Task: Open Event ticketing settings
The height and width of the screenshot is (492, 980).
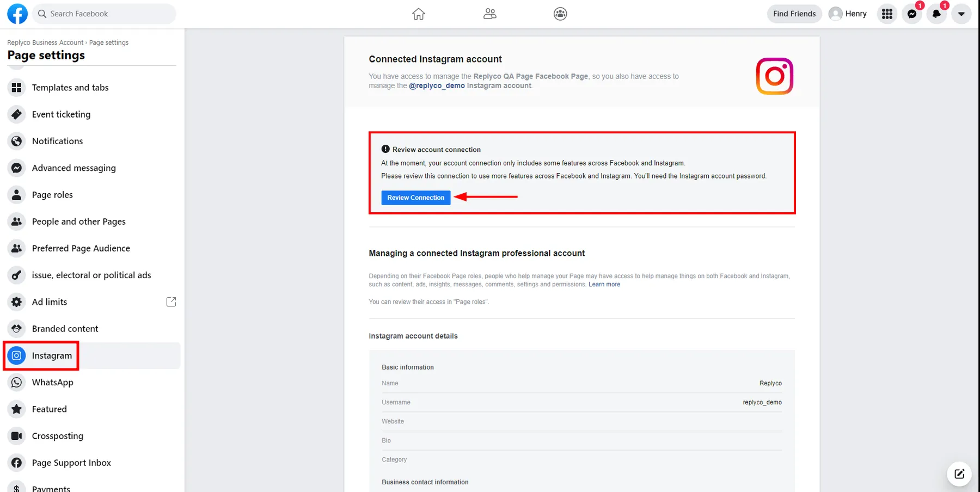Action: pos(93,114)
